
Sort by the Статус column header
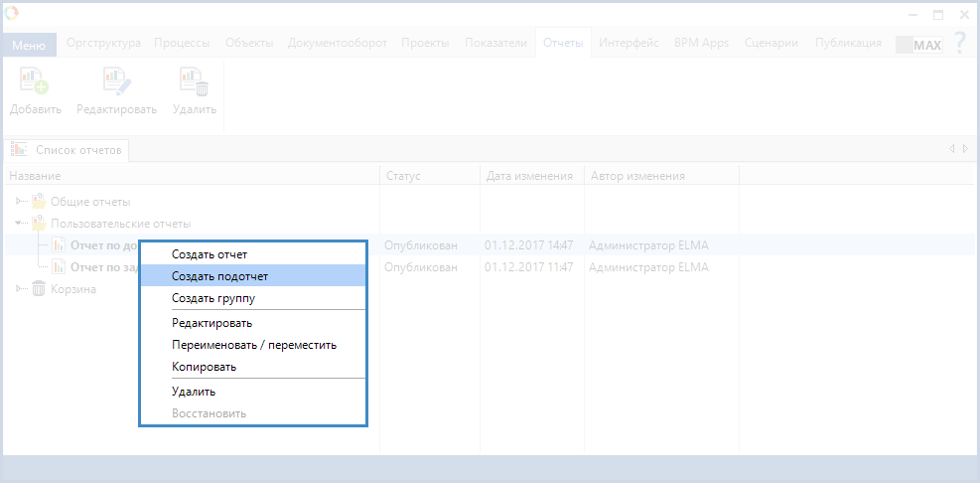[430, 176]
